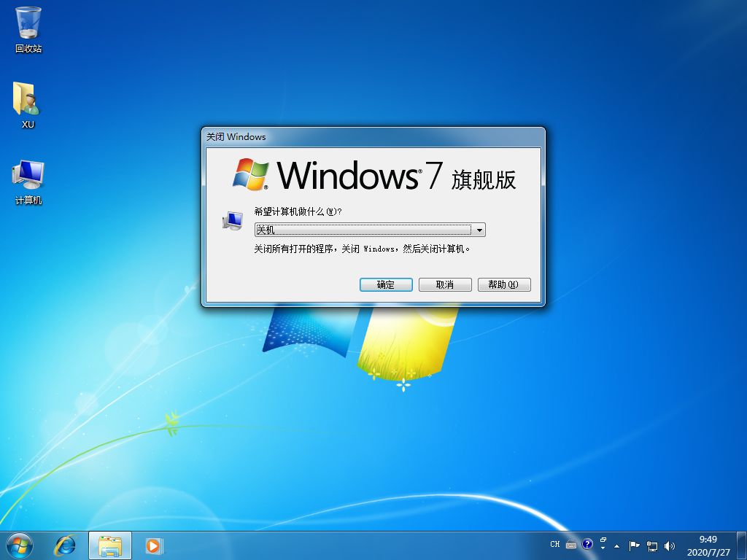
Task: Open the Windows Start menu orb
Action: tap(20, 545)
